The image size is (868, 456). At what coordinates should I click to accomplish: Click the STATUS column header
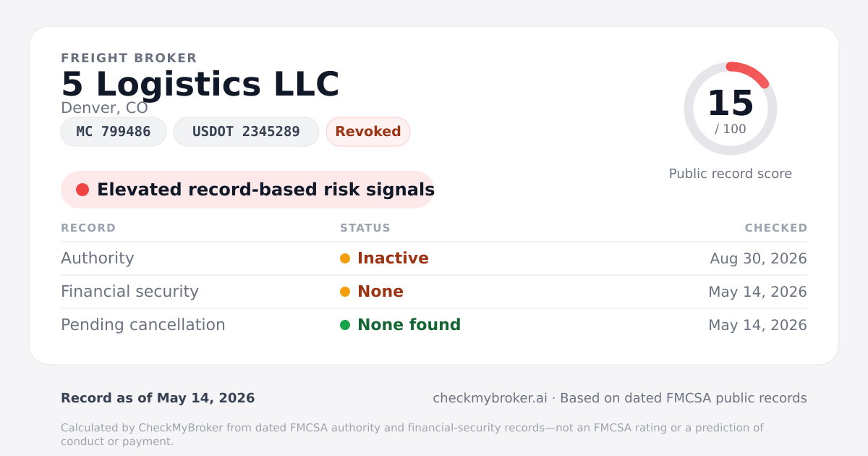click(x=365, y=228)
